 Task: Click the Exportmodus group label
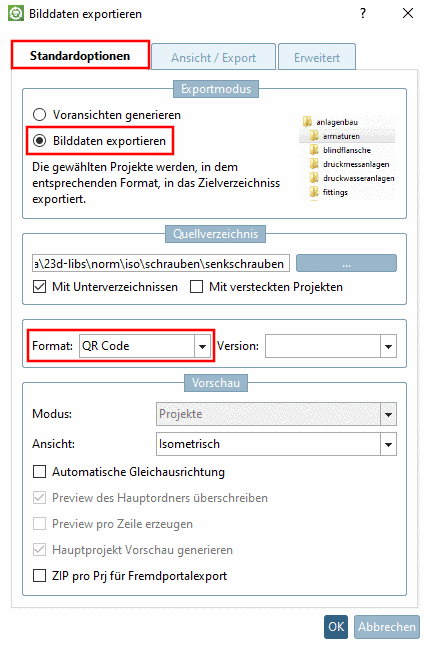pos(216,89)
